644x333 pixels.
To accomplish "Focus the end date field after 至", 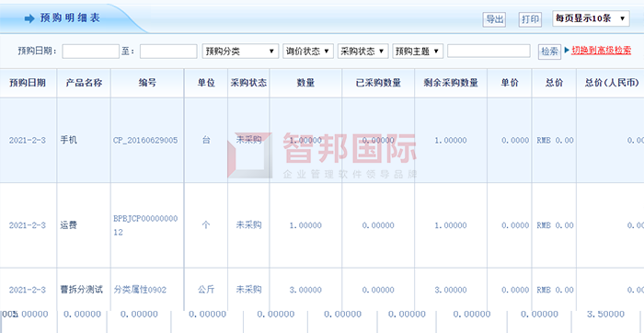I will [168, 52].
